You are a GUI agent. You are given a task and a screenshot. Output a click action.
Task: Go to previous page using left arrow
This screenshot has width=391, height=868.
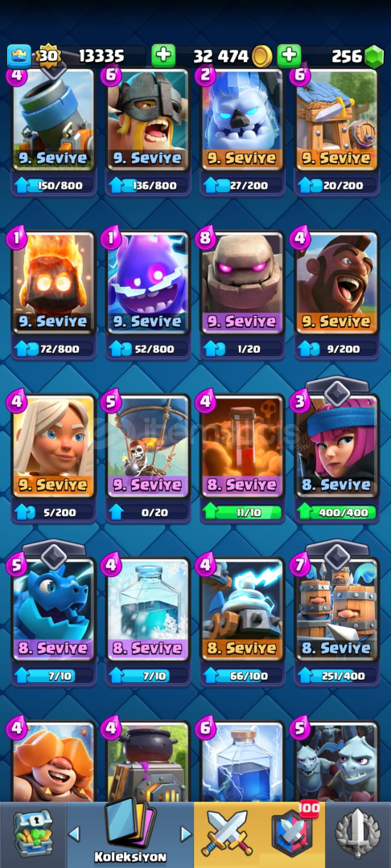point(74,833)
